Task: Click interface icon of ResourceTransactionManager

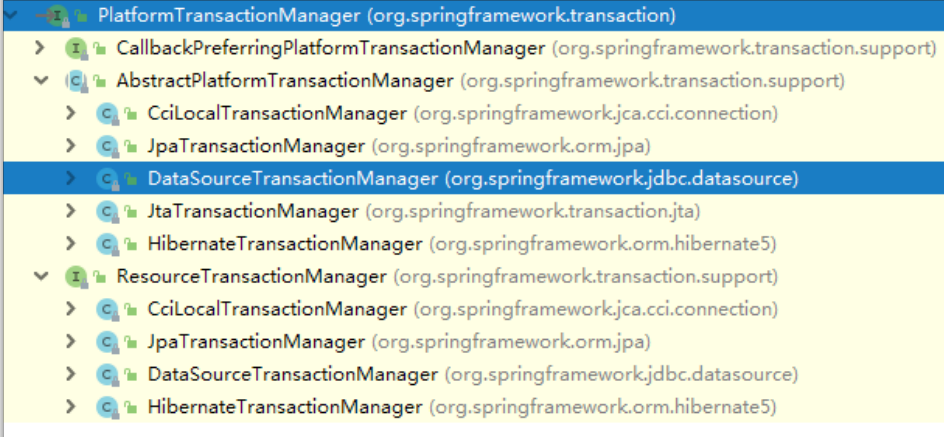Action: coord(74,277)
